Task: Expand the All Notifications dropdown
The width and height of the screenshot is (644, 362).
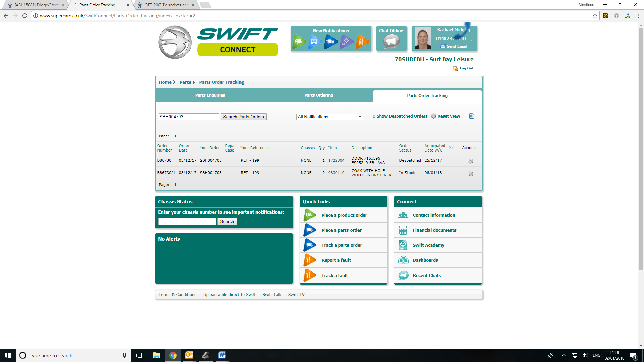Action: pyautogui.click(x=329, y=117)
